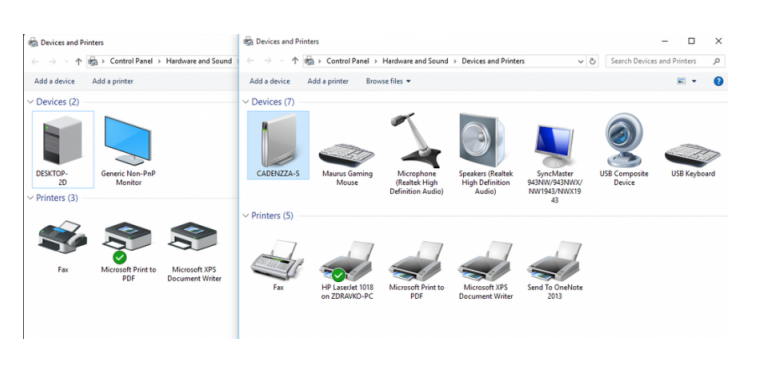Select Microsoft XPS Document Writer in right window
The image size is (760, 380).
[486, 270]
